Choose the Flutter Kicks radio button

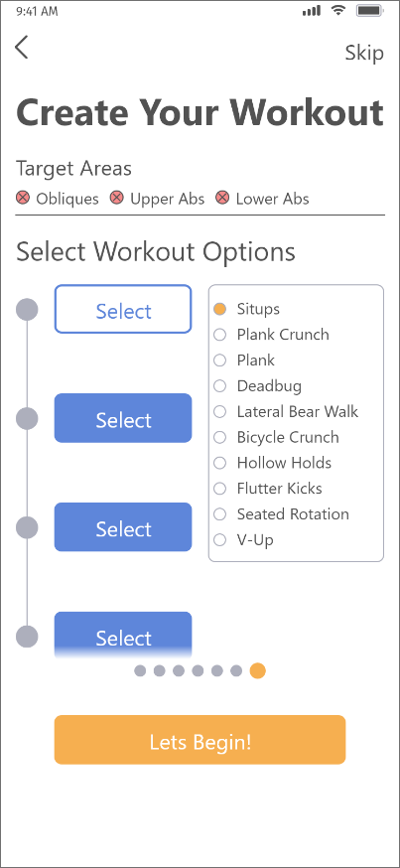[219, 489]
